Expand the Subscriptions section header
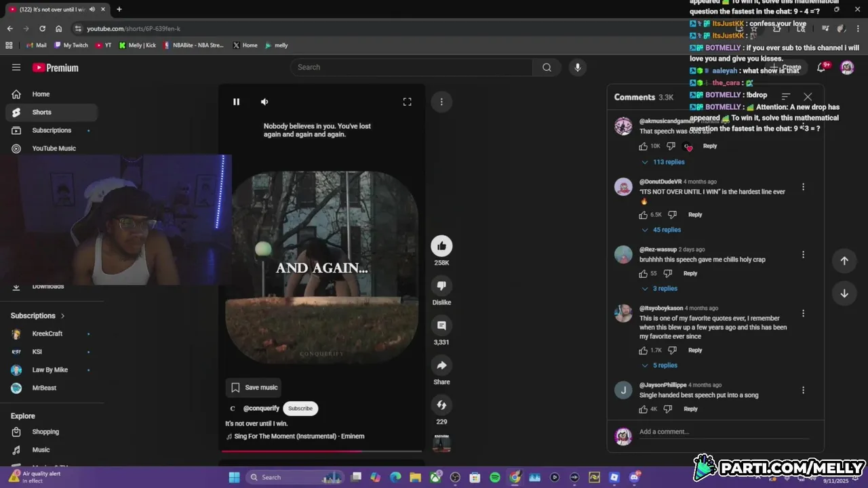Screen dimensions: 868x488 tap(38, 316)
